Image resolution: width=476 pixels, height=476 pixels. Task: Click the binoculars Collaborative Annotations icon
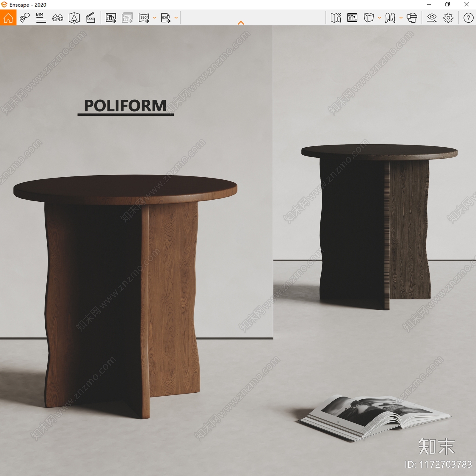click(57, 18)
